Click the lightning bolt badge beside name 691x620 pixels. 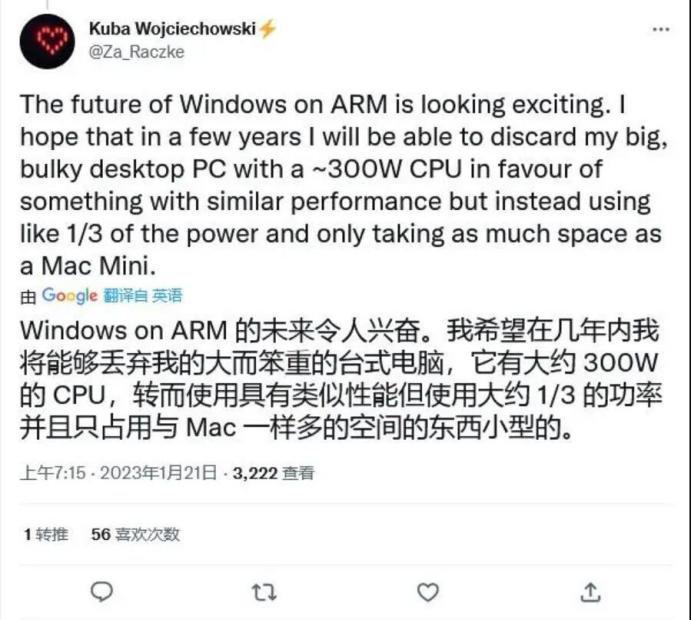coord(267,29)
